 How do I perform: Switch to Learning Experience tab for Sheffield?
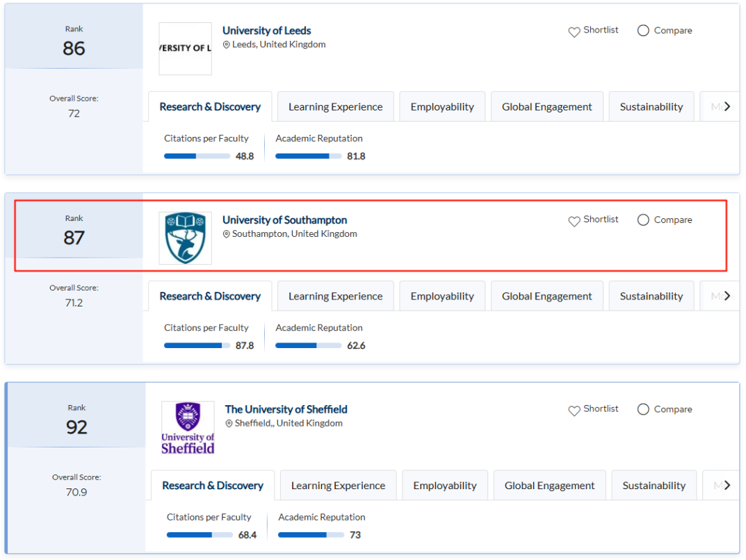(339, 486)
